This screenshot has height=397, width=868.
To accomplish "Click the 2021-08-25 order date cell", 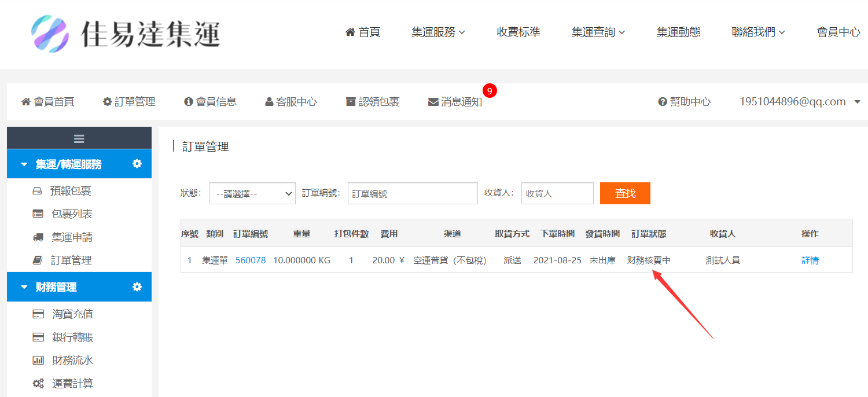I will point(557,260).
